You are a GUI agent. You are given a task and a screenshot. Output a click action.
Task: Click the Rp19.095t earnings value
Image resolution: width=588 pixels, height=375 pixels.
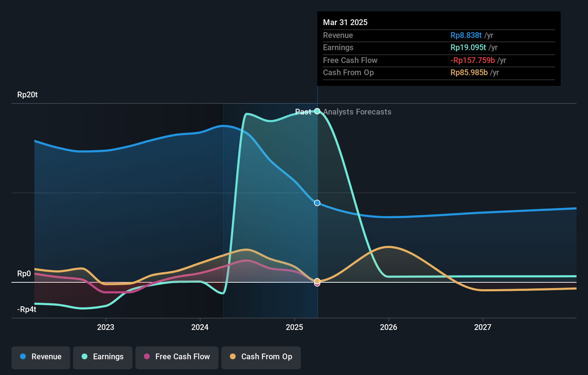coord(468,47)
